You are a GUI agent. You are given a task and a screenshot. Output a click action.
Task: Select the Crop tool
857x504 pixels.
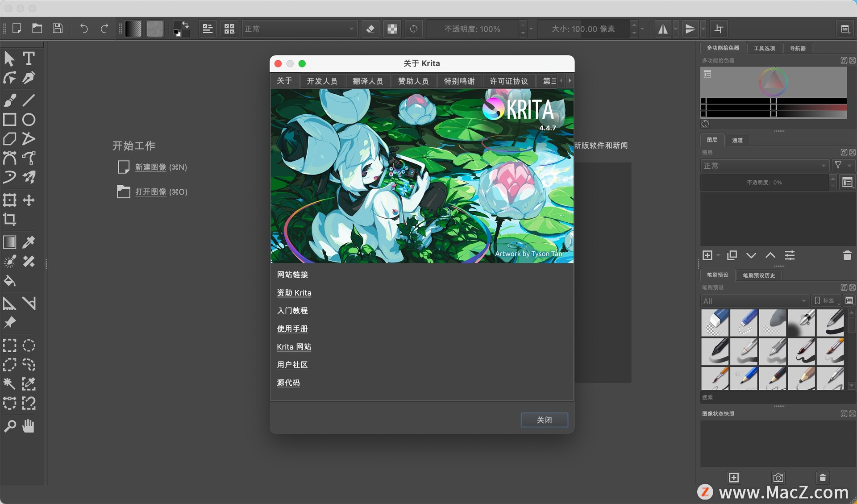point(9,219)
